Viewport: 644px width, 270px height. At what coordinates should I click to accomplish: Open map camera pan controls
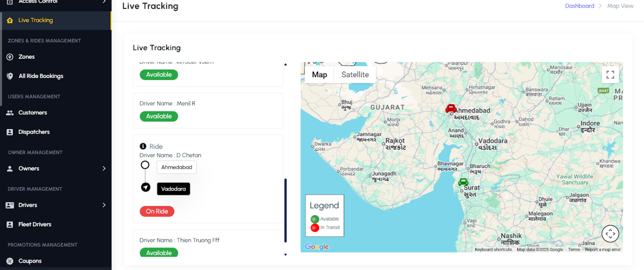[x=610, y=234]
